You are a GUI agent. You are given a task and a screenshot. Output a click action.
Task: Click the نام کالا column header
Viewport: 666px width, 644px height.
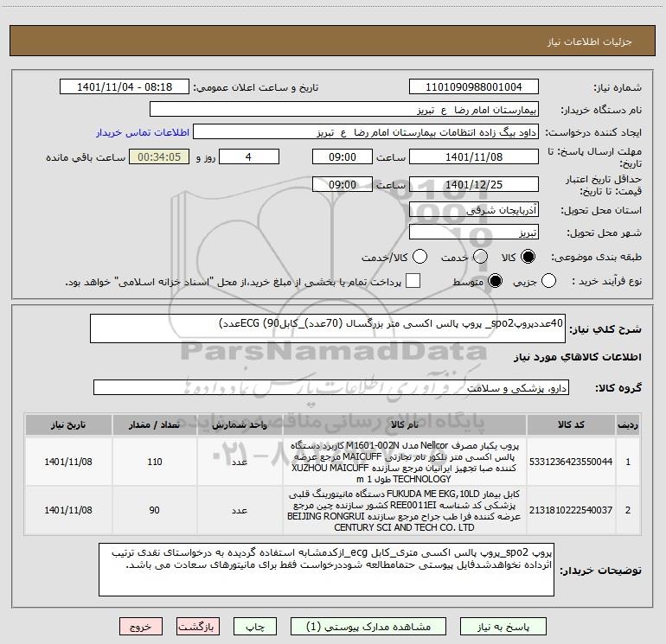tap(405, 424)
